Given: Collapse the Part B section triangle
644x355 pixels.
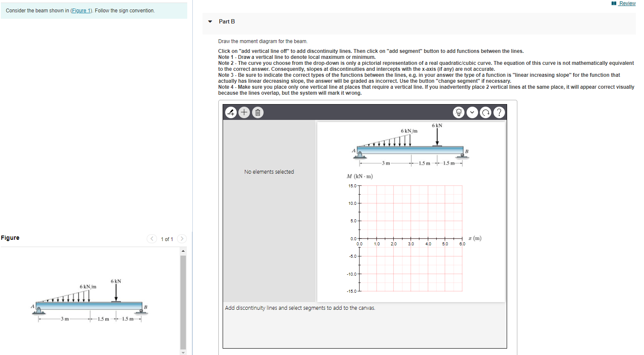Looking at the screenshot, I should click(x=210, y=21).
